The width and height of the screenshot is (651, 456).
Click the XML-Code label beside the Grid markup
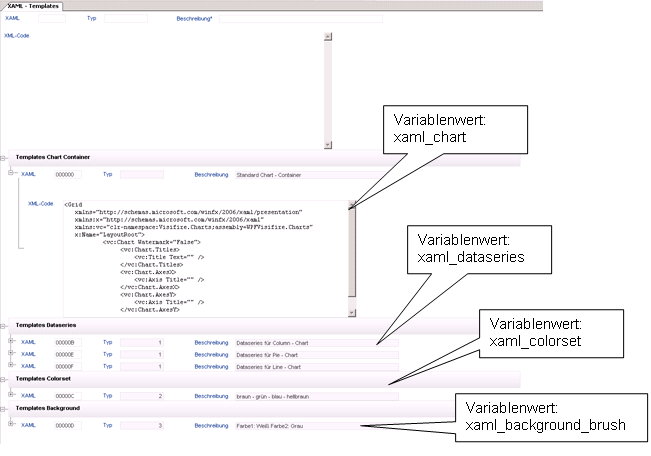(x=40, y=203)
